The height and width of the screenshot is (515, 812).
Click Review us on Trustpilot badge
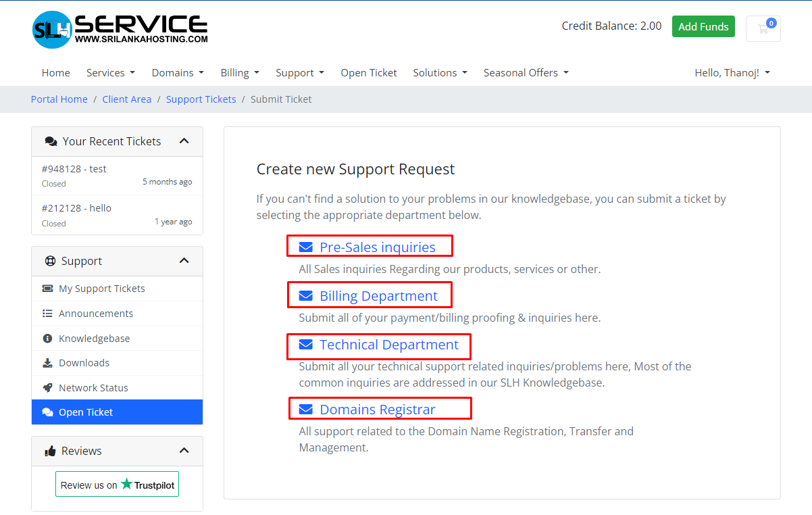[117, 485]
